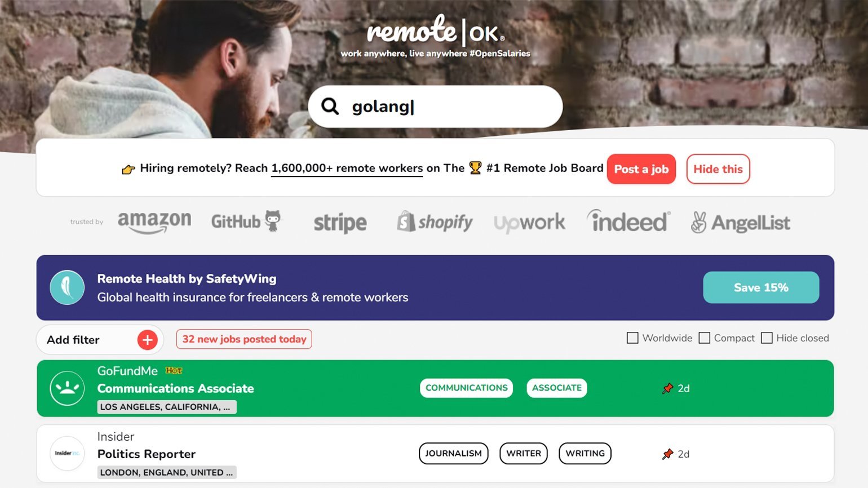This screenshot has height=488, width=868.
Task: Click the Insider company logo
Action: click(x=67, y=454)
